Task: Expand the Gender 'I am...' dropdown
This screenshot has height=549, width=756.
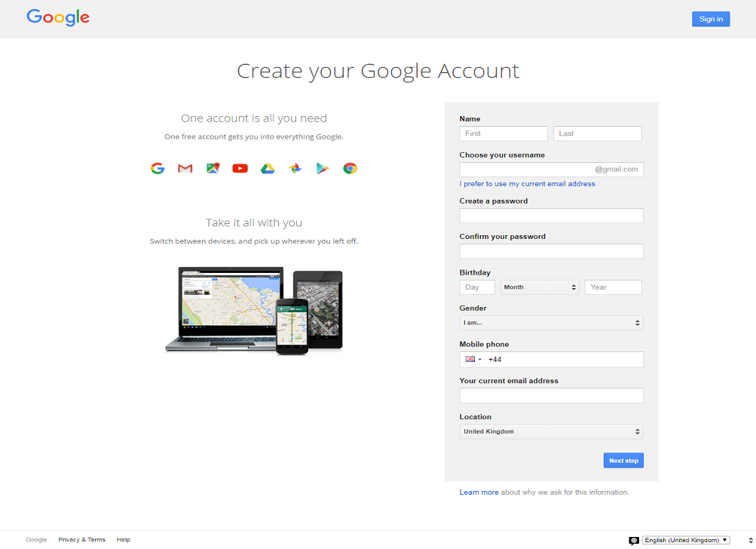Action: click(x=551, y=323)
